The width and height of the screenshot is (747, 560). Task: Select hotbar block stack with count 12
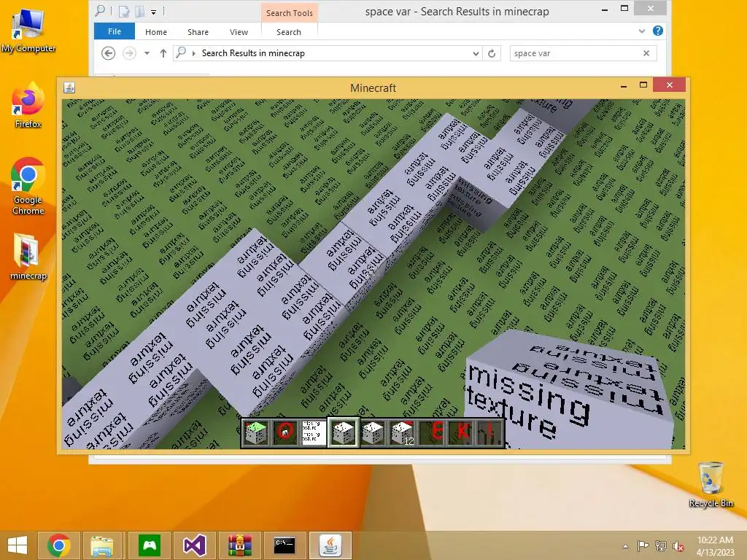click(x=402, y=432)
